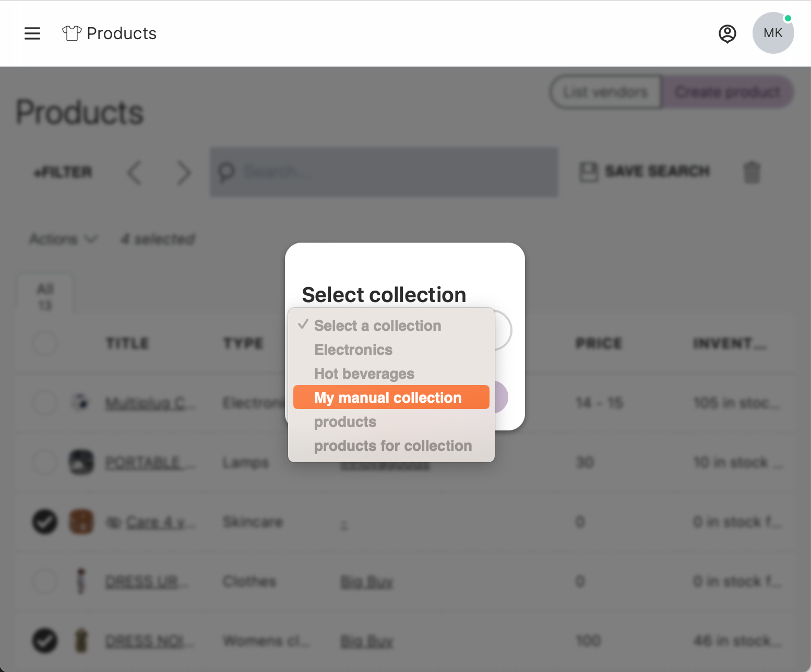This screenshot has width=811, height=672.
Task: Open the Actions dropdown
Action: point(62,239)
